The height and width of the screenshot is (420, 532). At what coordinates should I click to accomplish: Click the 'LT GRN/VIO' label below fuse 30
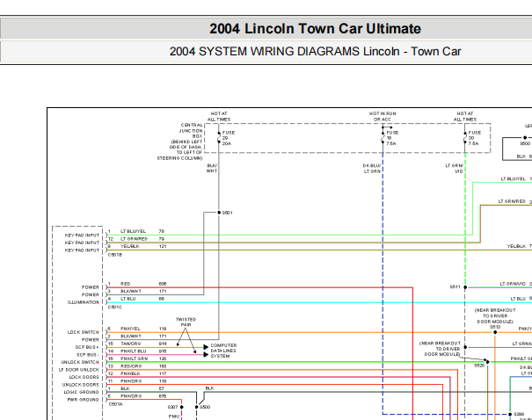(x=455, y=169)
